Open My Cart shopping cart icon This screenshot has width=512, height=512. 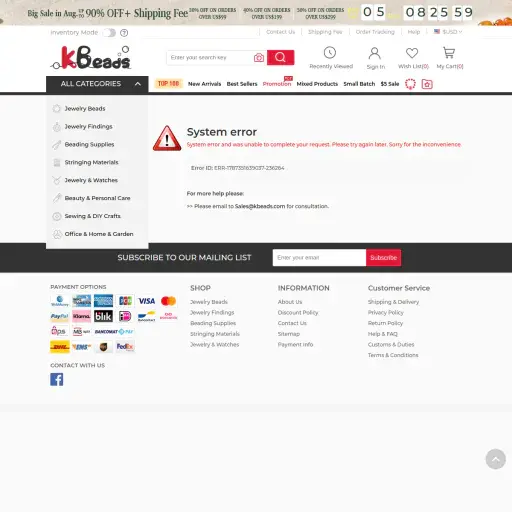coord(449,53)
